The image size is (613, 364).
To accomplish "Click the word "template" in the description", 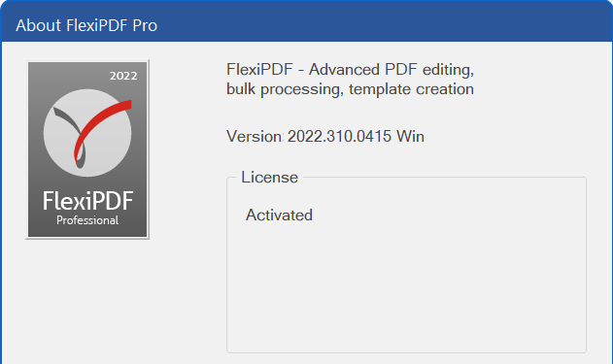I will click(379, 89).
